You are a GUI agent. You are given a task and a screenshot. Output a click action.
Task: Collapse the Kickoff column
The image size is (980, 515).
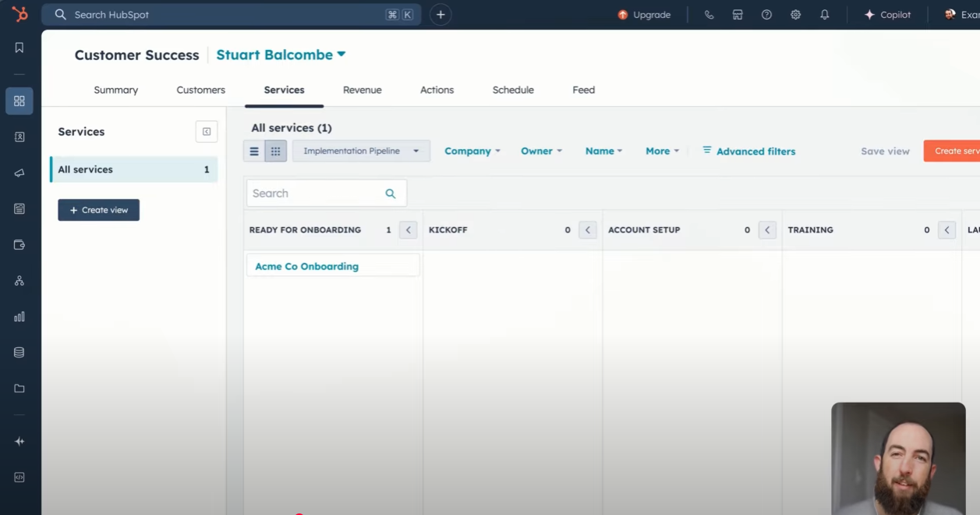coord(588,230)
